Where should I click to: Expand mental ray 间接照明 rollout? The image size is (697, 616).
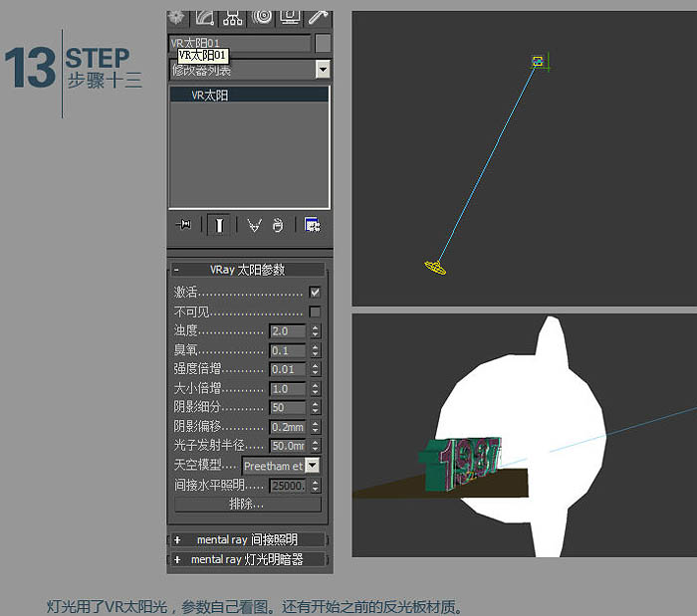click(247, 539)
